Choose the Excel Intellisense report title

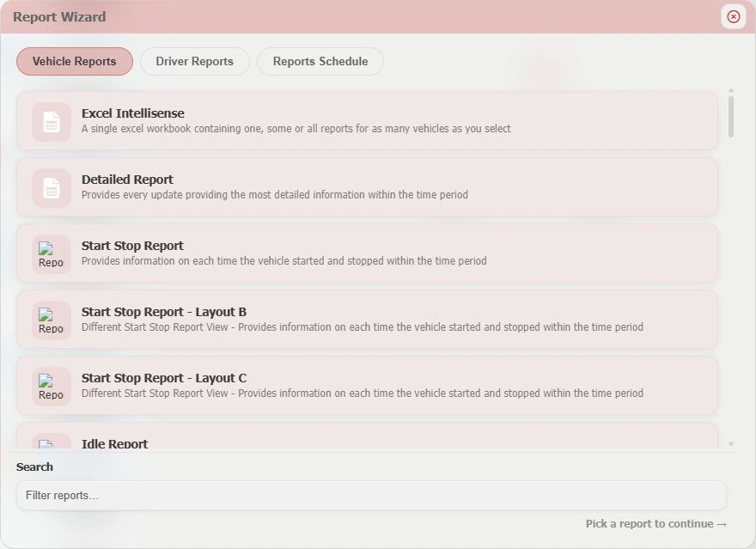[132, 113]
